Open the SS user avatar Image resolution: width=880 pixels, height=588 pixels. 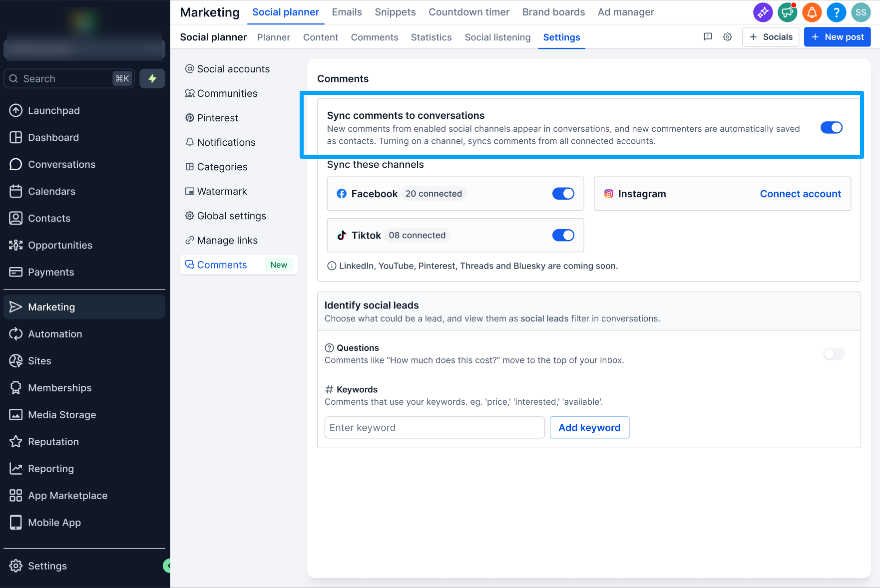tap(861, 12)
